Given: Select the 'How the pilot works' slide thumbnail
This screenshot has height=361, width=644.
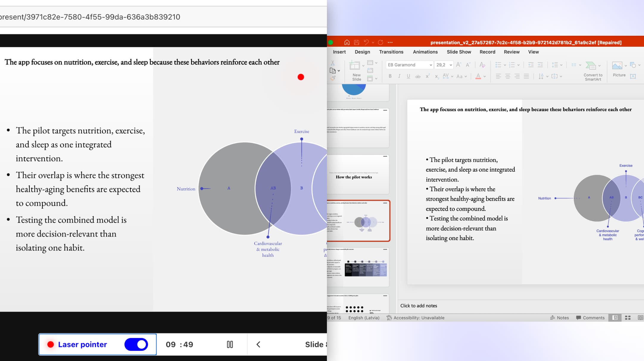Looking at the screenshot, I should pos(358,174).
